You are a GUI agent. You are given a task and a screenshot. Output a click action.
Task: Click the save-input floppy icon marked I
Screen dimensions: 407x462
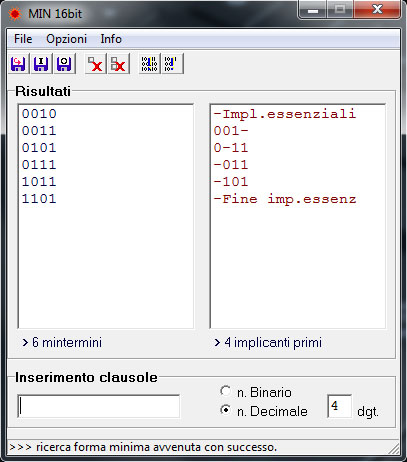click(41, 63)
